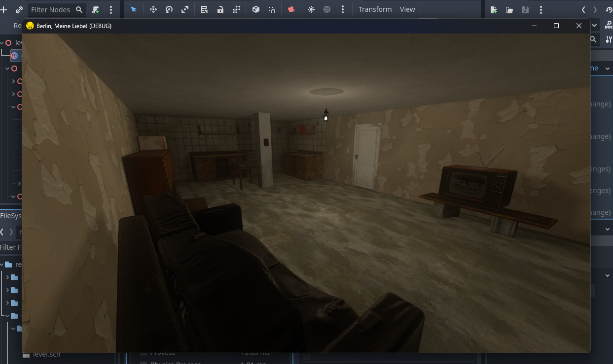Save the edited resource with floppy icon
The image size is (613, 364).
point(525,10)
